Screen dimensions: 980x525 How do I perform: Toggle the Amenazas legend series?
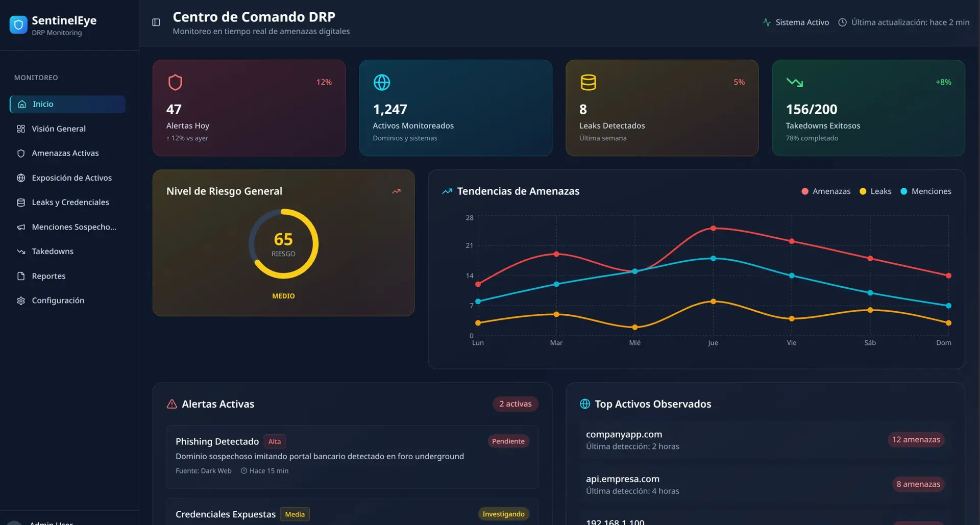pos(826,191)
